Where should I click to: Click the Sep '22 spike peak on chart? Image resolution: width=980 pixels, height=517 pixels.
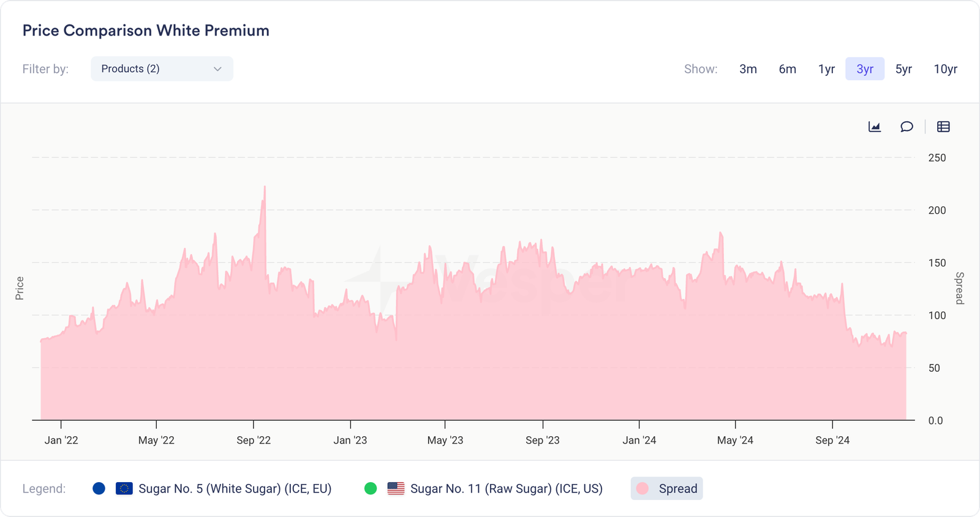[x=265, y=187]
